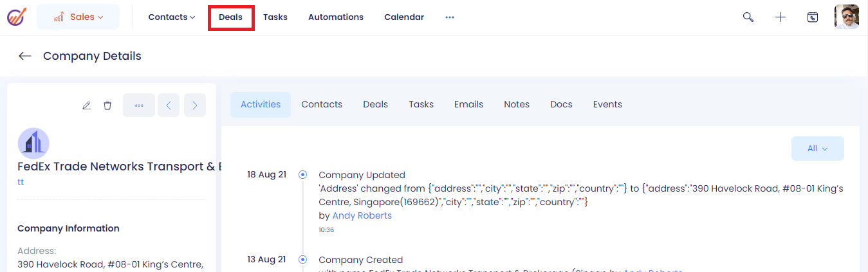Delete company with the trash icon
This screenshot has width=868, height=272.
tap(107, 105)
